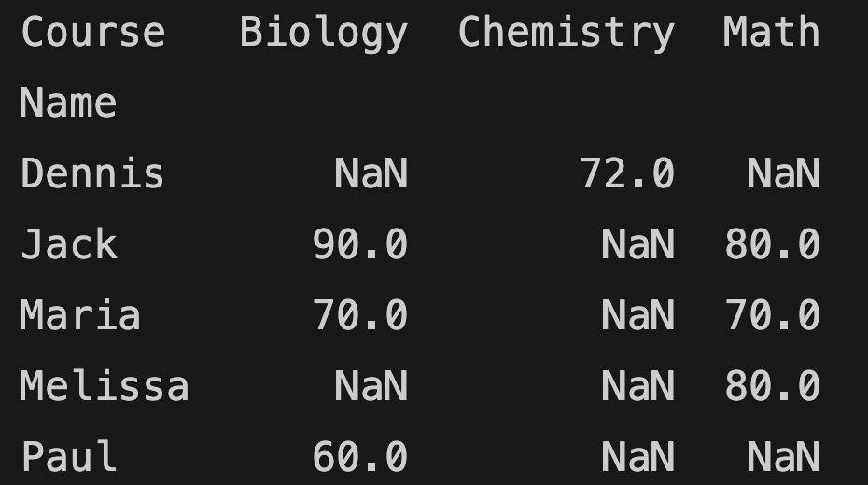Click Melissa's Chemistry NaN value
868x485 pixels.
[638, 386]
